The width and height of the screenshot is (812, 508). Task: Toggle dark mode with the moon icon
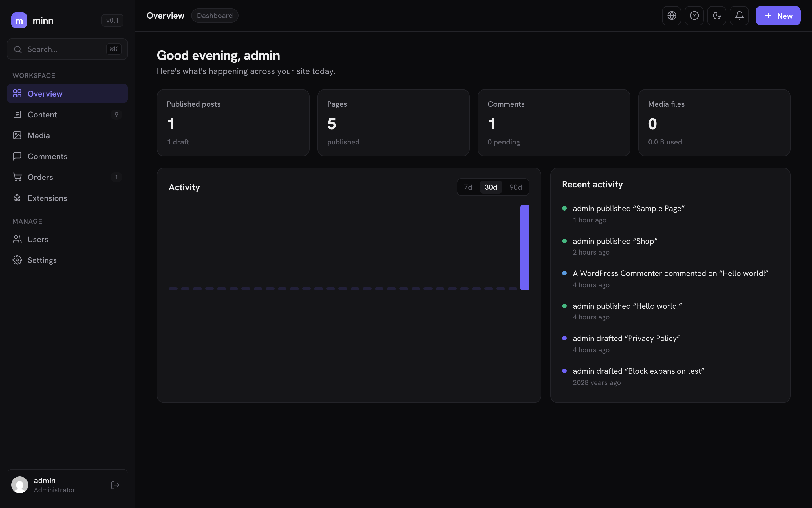coord(716,16)
